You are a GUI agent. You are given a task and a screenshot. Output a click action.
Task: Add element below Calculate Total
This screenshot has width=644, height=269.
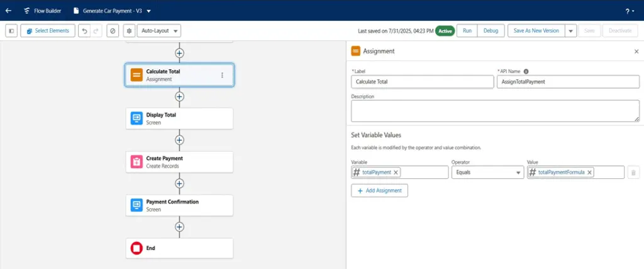[179, 96]
